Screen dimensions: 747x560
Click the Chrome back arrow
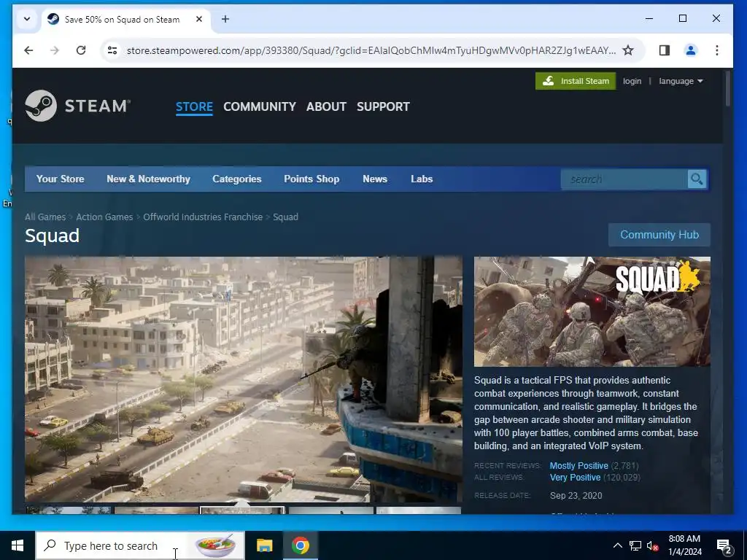coord(28,50)
